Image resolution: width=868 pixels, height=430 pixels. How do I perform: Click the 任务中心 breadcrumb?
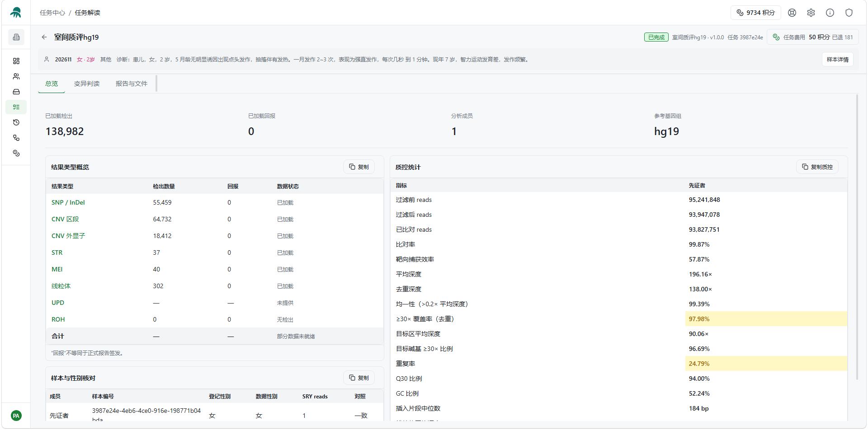pyautogui.click(x=52, y=13)
